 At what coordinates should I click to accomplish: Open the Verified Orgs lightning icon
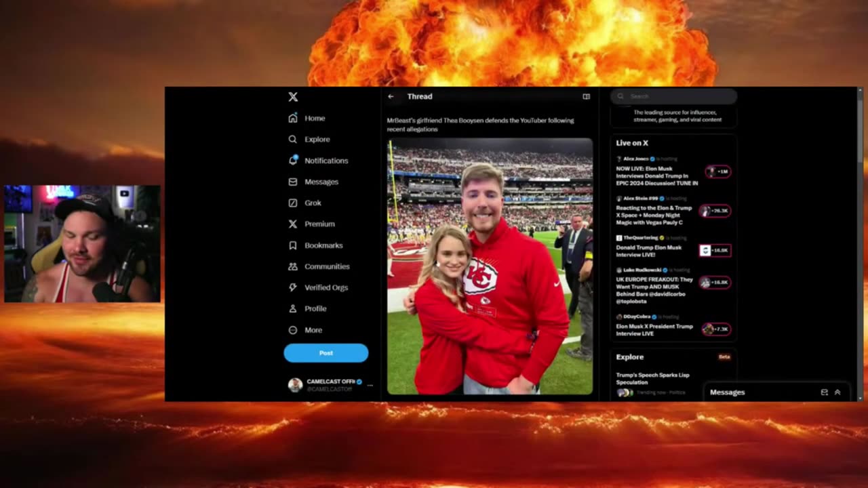coord(293,287)
